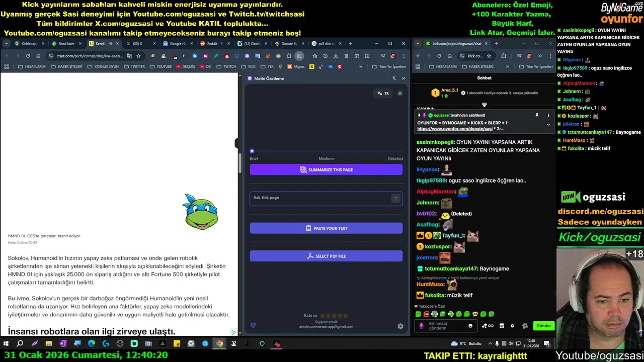The height and width of the screenshot is (362, 644).
Task: Open the Migros bookmark
Action: coord(296,66)
